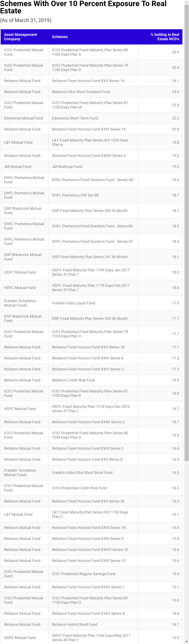The image size is (189, 644).
Task: Click the Franklin India Ultra Short Bond Fund
Action: click(x=82, y=472)
